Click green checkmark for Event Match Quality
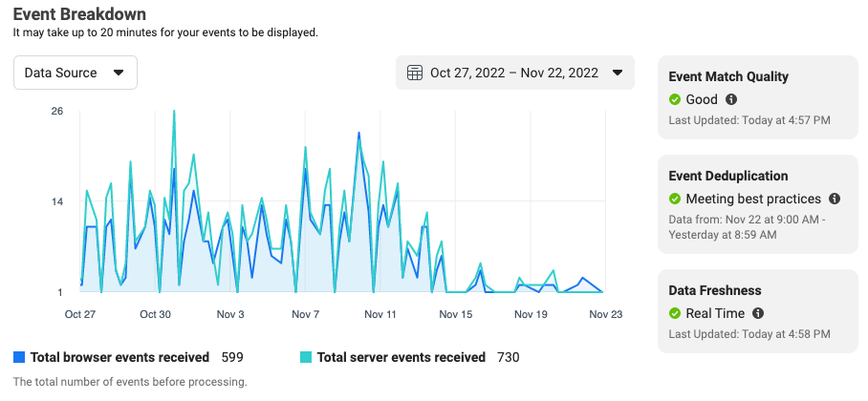 point(674,99)
